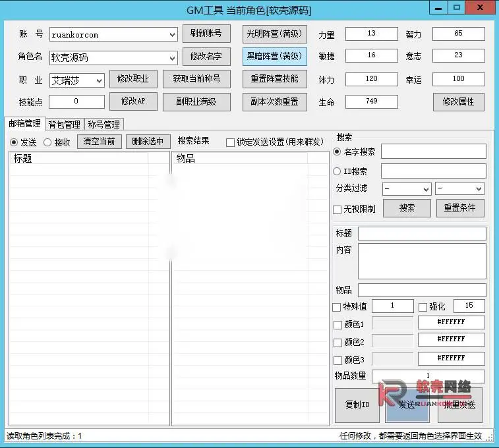Click the 力量 strength field
Image resolution: width=499 pixels, height=448 pixels.
click(x=372, y=34)
